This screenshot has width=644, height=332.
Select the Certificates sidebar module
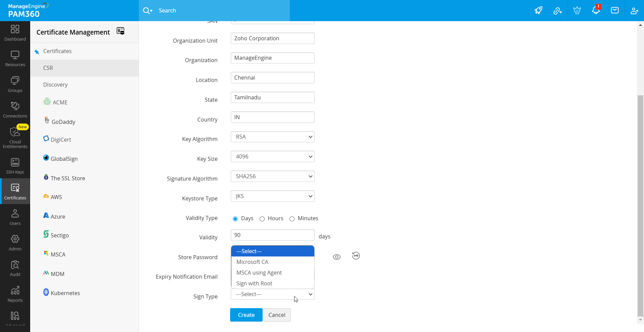click(15, 192)
